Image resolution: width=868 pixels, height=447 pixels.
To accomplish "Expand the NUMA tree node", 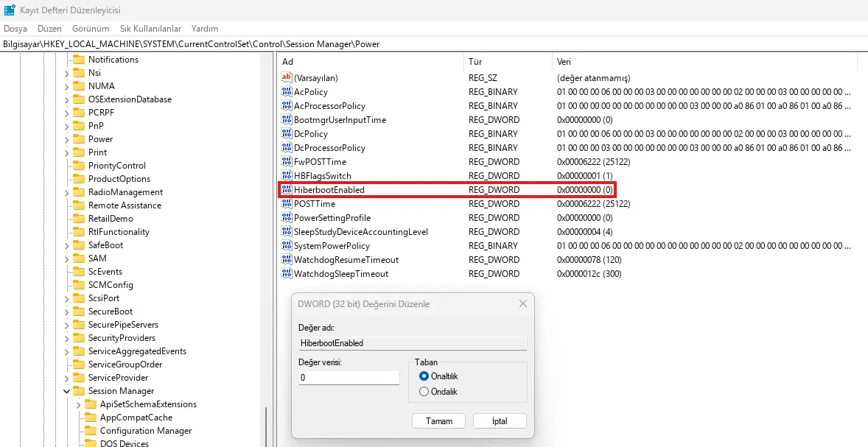I will (66, 85).
